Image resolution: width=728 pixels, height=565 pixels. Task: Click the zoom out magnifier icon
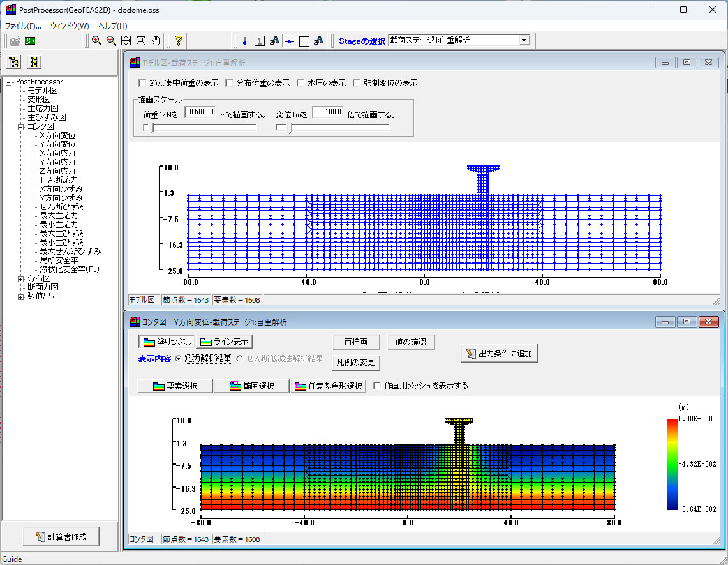[x=111, y=41]
